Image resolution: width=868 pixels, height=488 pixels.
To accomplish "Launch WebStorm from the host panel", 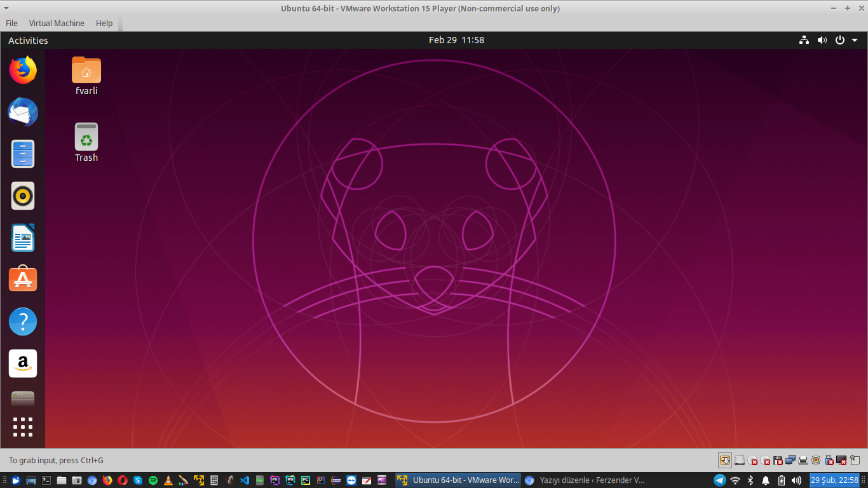I will point(290,480).
